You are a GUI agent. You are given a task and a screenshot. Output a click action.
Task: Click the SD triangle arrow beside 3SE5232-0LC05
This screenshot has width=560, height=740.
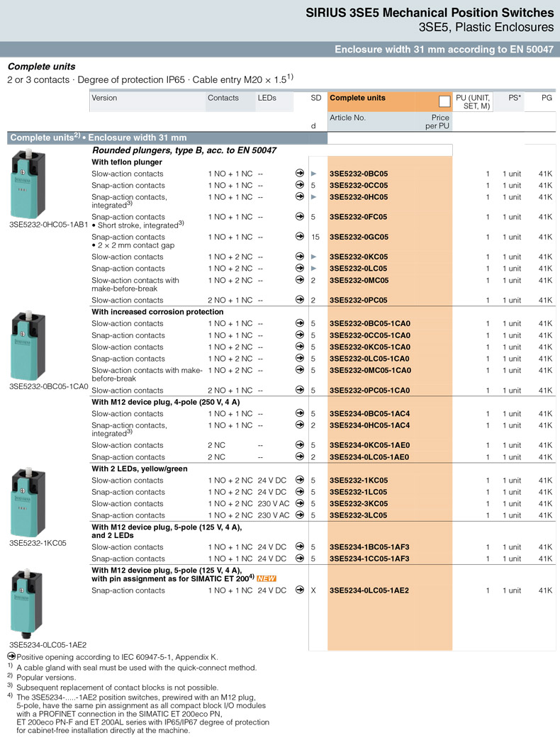pyautogui.click(x=313, y=269)
